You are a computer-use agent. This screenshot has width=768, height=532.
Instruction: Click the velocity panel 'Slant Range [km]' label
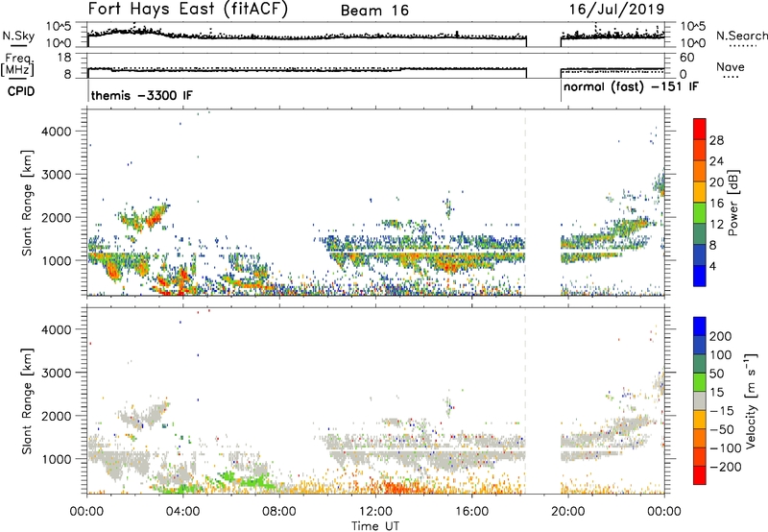point(27,400)
